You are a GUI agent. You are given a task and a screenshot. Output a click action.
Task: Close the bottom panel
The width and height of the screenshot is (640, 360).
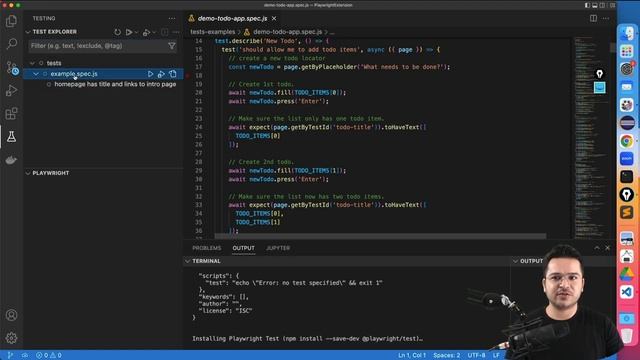607,248
